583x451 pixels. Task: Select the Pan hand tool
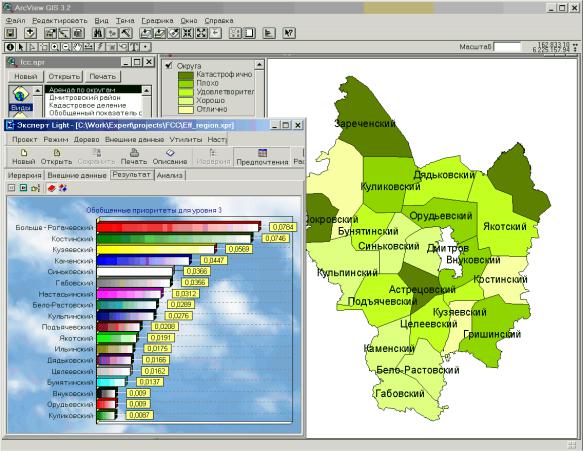(77, 47)
